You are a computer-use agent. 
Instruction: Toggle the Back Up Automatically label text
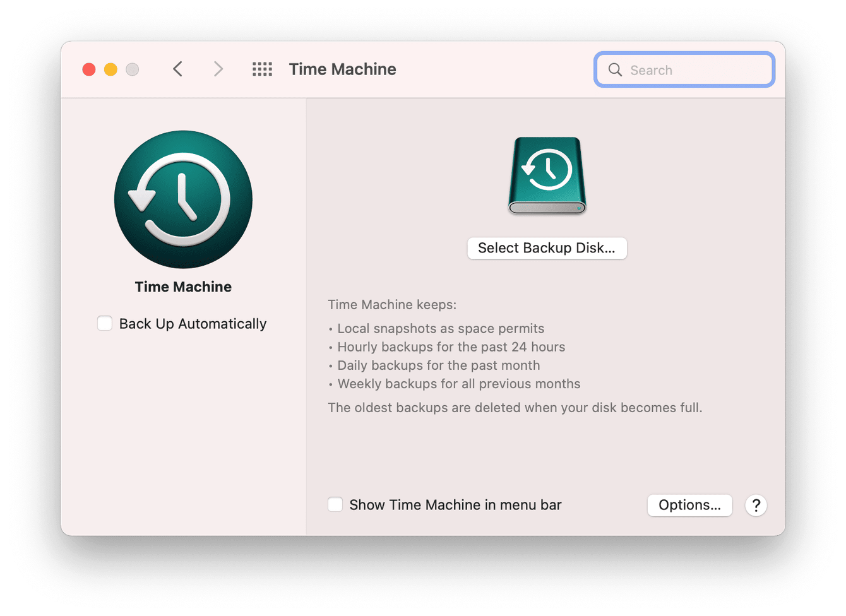tap(193, 323)
